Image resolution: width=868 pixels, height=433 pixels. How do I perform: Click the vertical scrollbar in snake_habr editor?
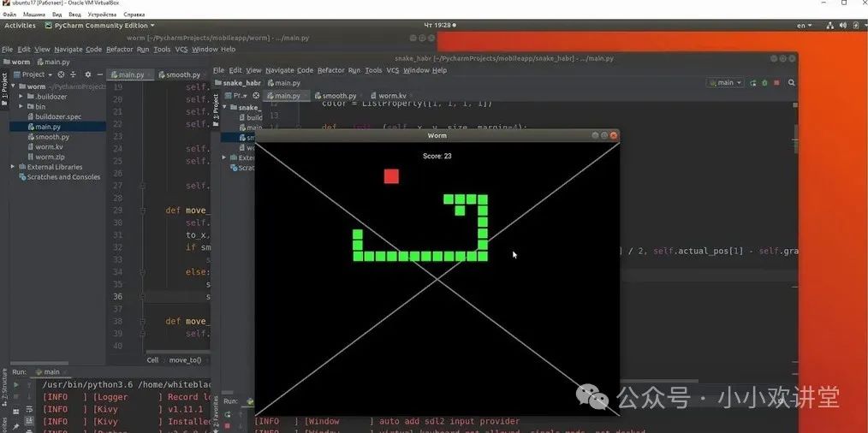point(795,139)
